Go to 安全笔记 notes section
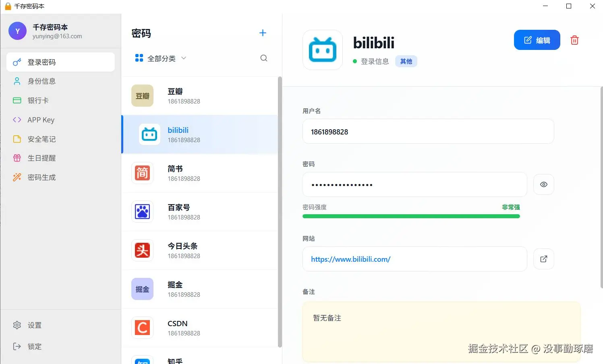 pos(41,139)
